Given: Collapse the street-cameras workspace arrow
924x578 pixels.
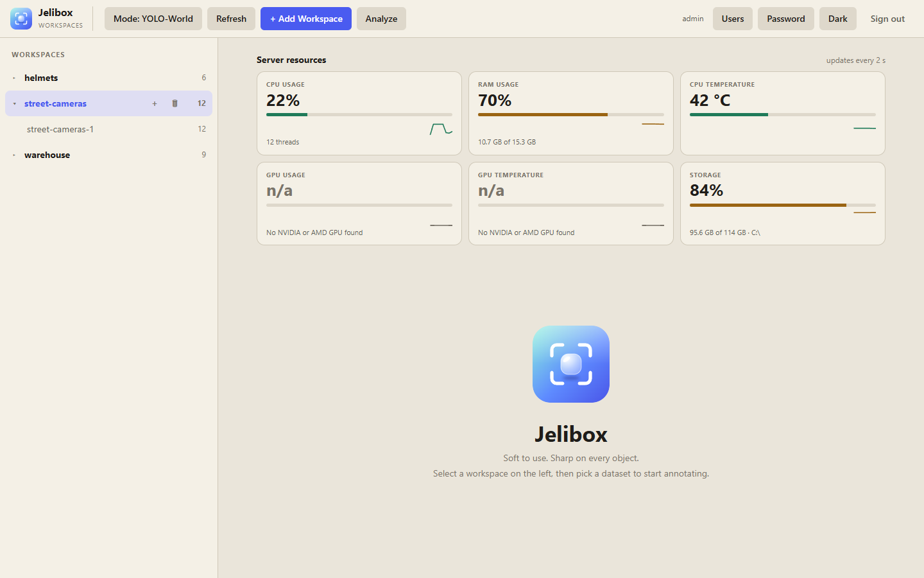Looking at the screenshot, I should pyautogui.click(x=14, y=103).
